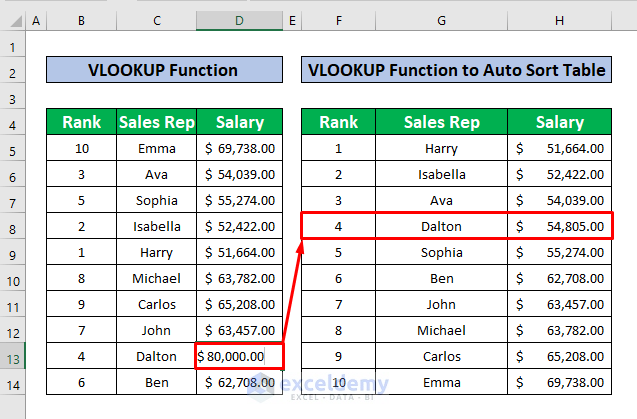637x419 pixels.
Task: Select row 2 header
Action: point(12,71)
